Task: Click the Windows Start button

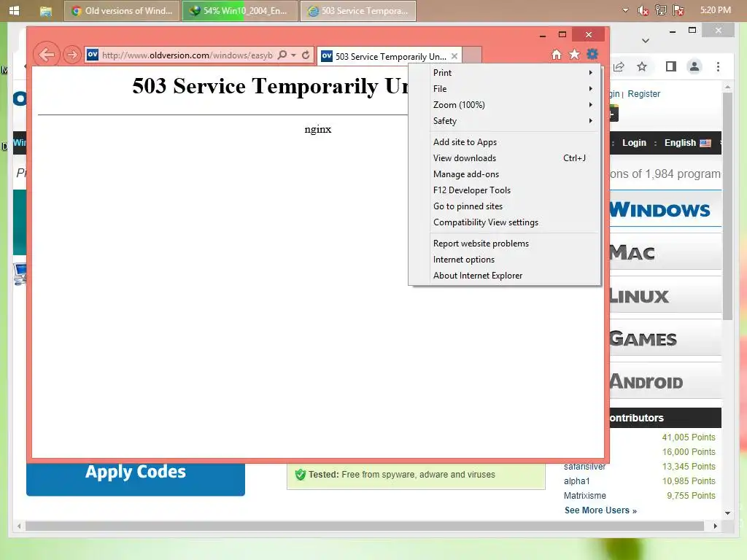Action: coord(15,10)
